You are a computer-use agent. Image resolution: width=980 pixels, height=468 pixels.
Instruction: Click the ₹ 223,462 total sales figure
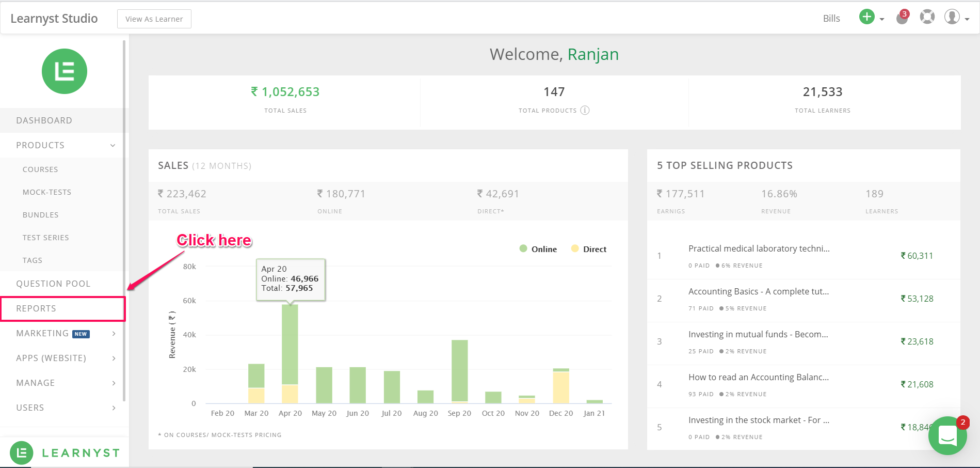[182, 194]
